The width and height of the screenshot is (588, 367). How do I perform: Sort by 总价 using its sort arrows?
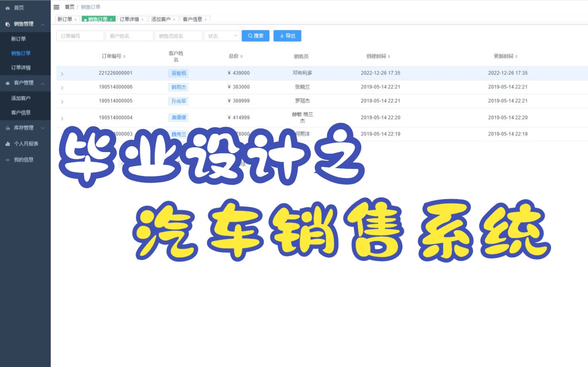(241, 57)
